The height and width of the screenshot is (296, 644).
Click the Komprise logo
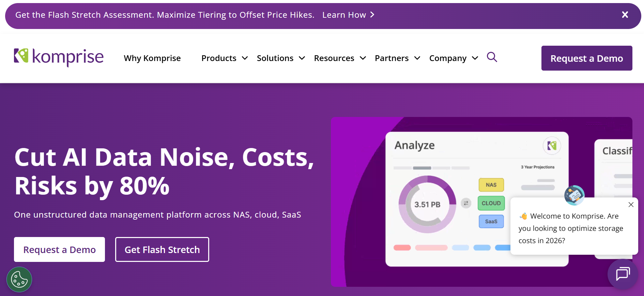pyautogui.click(x=58, y=58)
